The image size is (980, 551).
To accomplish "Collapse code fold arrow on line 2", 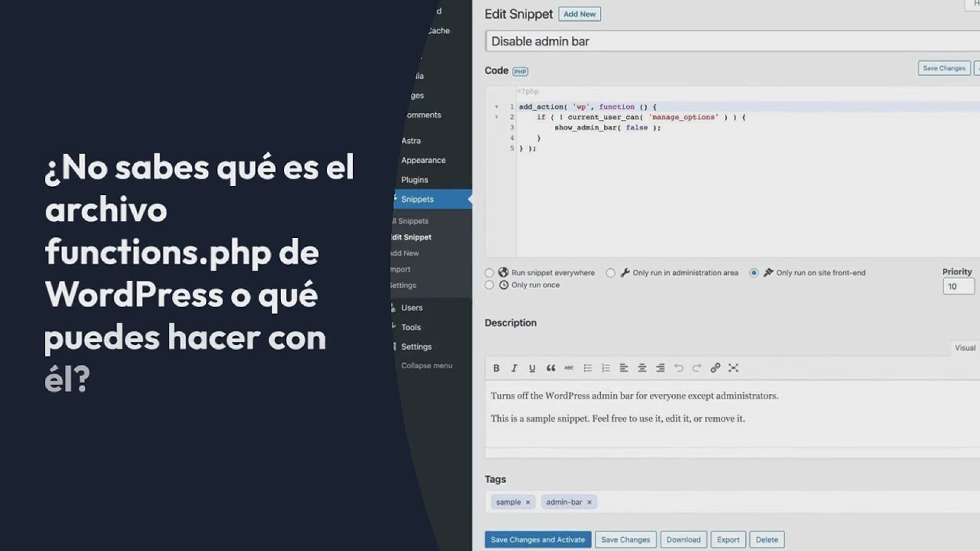I will point(496,117).
